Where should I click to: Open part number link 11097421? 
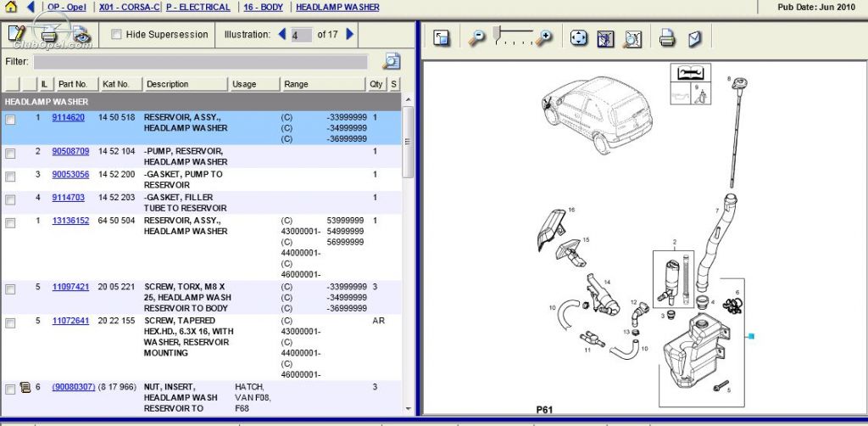coord(70,287)
